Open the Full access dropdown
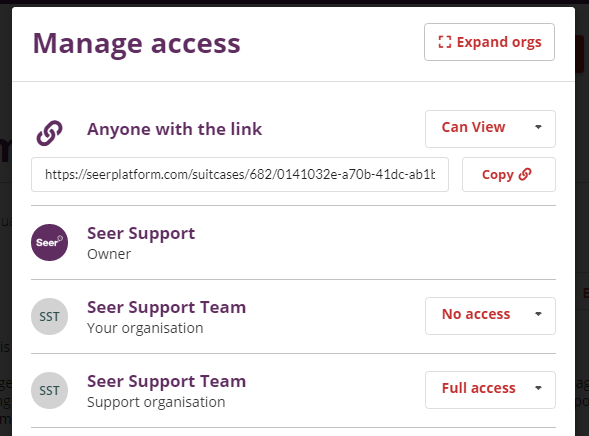Image resolution: width=589 pixels, height=436 pixels. 490,390
